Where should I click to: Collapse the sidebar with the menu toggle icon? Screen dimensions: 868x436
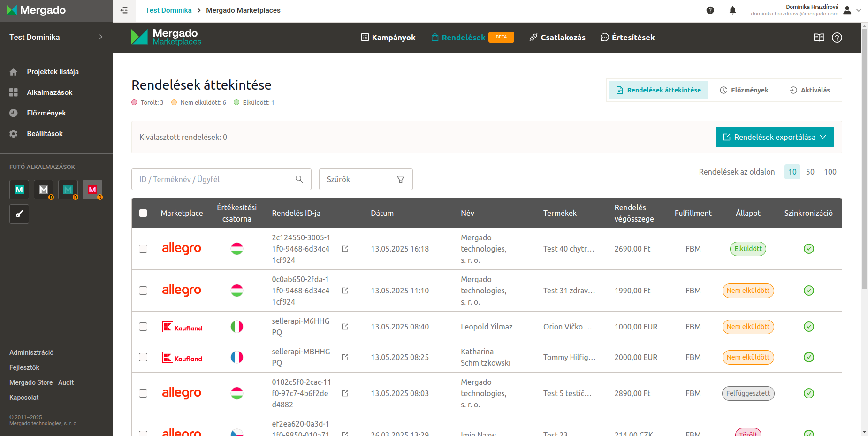[x=124, y=10]
